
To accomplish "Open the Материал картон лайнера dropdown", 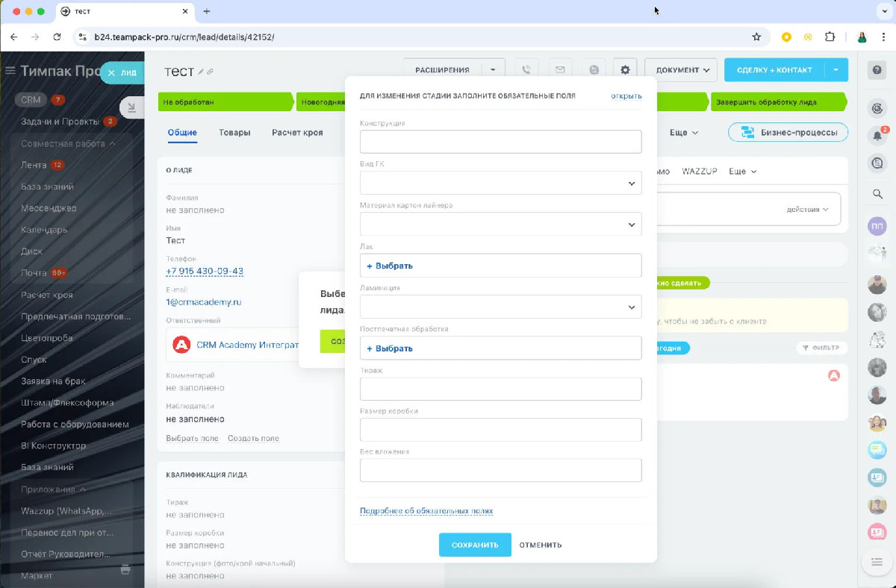I will 500,224.
